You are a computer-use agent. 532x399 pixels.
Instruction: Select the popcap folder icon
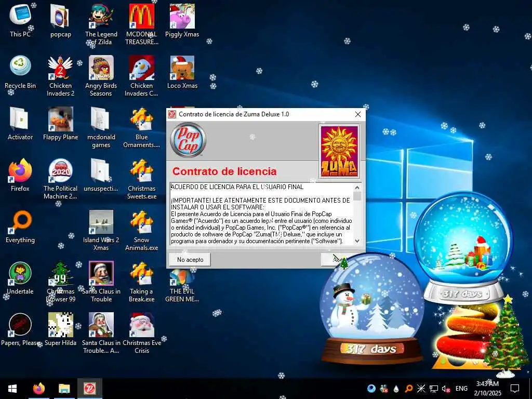point(60,20)
